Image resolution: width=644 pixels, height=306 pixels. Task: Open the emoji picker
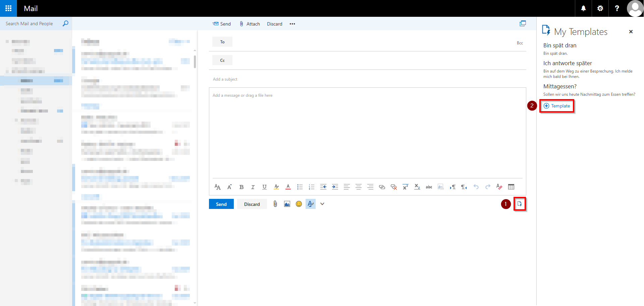299,204
